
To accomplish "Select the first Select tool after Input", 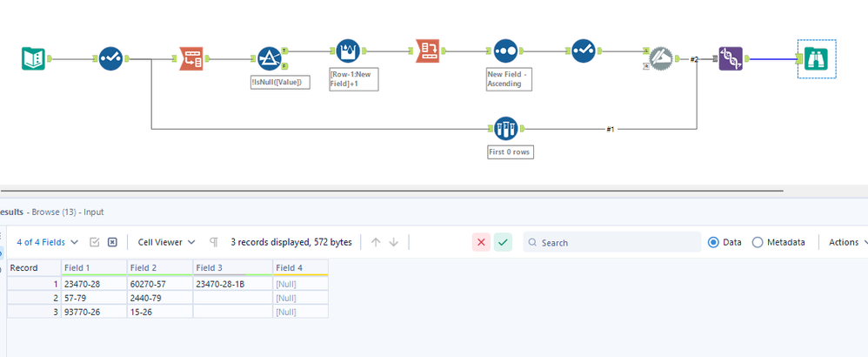I will pos(110,58).
